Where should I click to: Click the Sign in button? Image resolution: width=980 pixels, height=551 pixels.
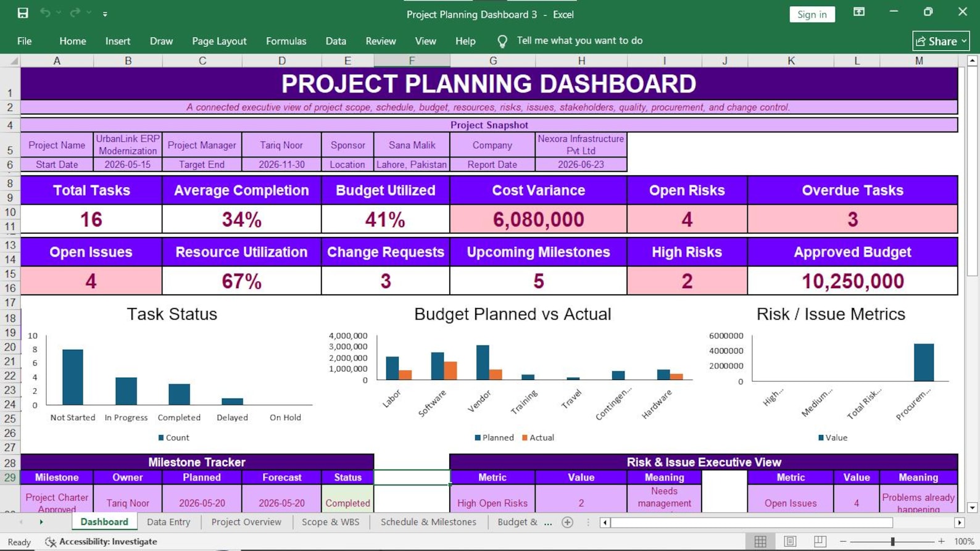(812, 14)
